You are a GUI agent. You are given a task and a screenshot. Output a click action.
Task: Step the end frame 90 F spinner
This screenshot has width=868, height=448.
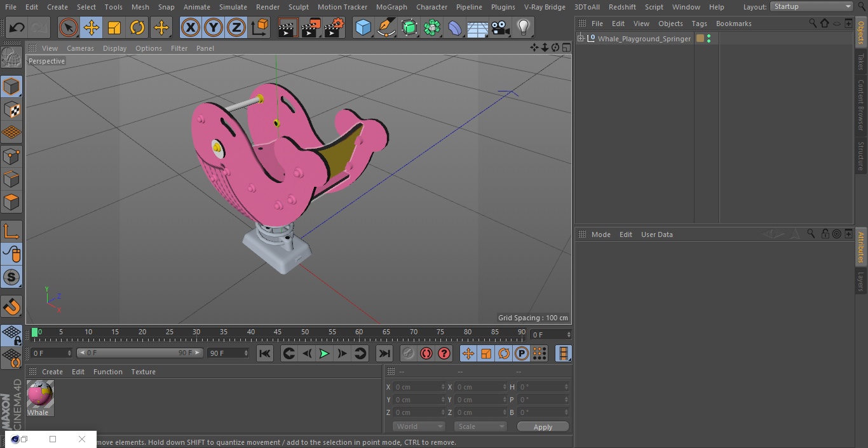(245, 353)
